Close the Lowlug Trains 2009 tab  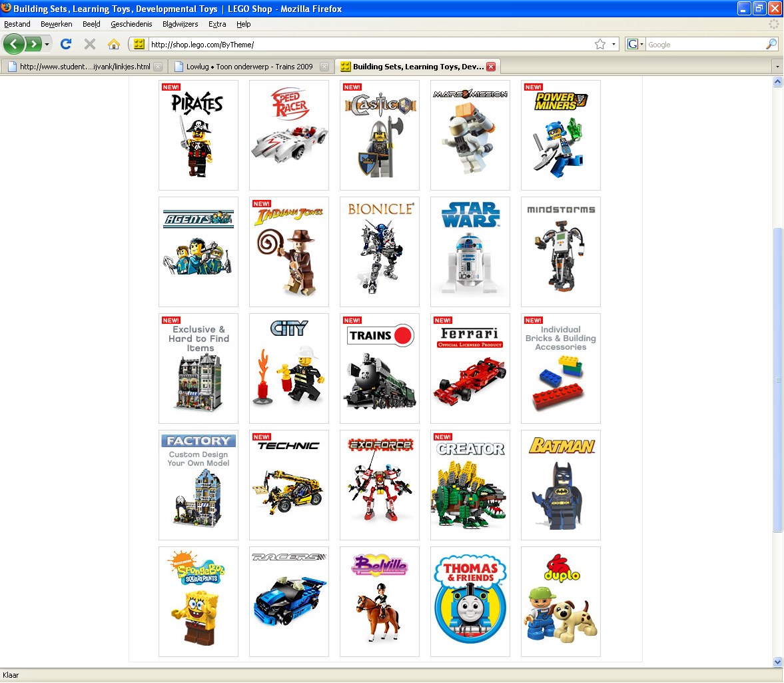click(x=324, y=67)
